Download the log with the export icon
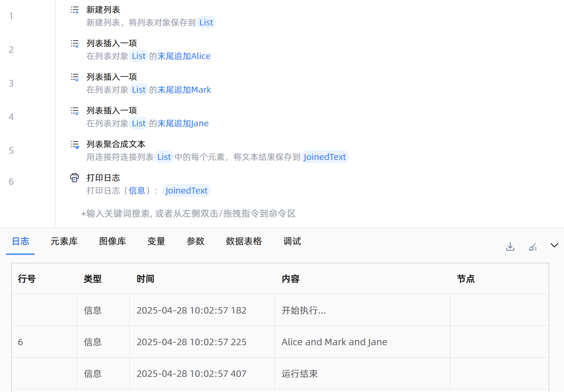 pos(510,247)
